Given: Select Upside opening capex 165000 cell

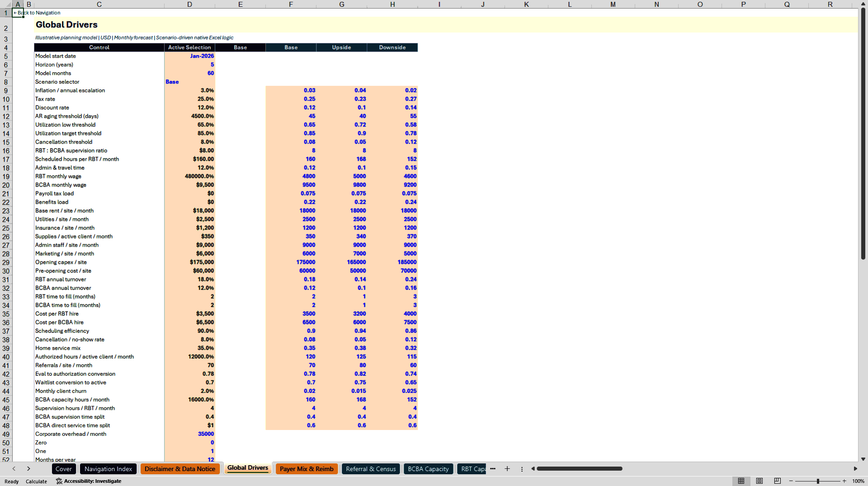Looking at the screenshot, I should pyautogui.click(x=341, y=262).
